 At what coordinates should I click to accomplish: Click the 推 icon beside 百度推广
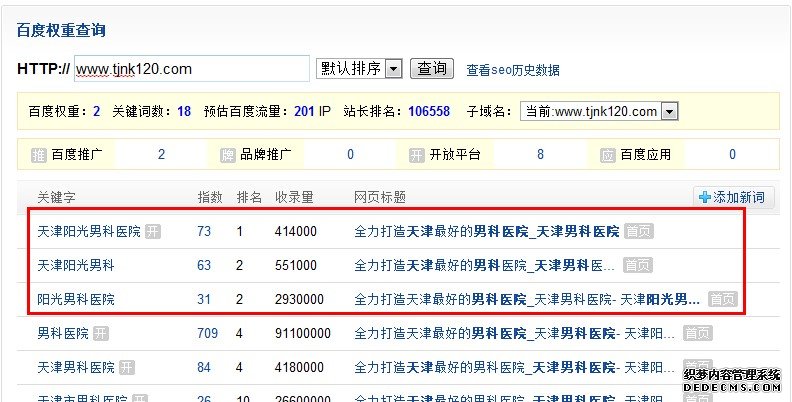click(x=39, y=155)
